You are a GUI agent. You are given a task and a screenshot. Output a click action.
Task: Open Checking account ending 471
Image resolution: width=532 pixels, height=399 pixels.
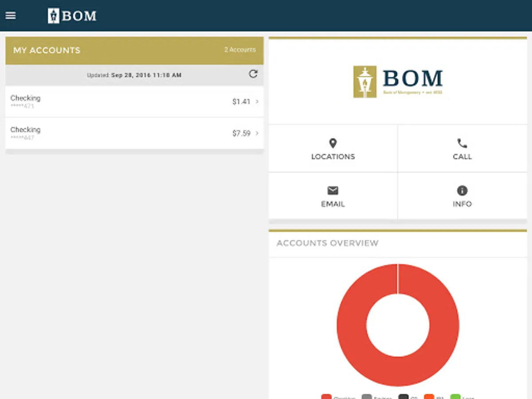click(134, 102)
